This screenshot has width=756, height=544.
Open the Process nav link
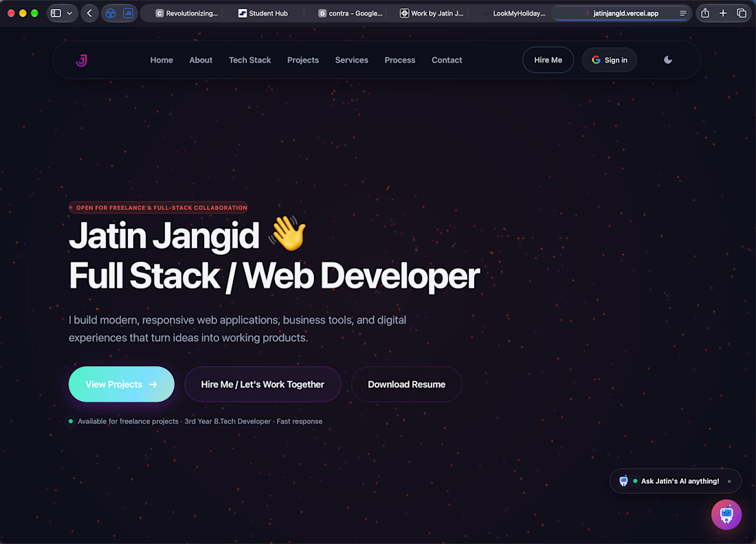(400, 60)
